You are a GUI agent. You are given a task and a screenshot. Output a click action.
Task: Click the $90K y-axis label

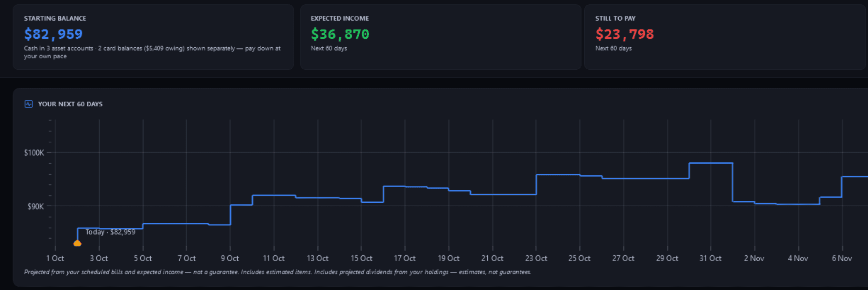36,206
